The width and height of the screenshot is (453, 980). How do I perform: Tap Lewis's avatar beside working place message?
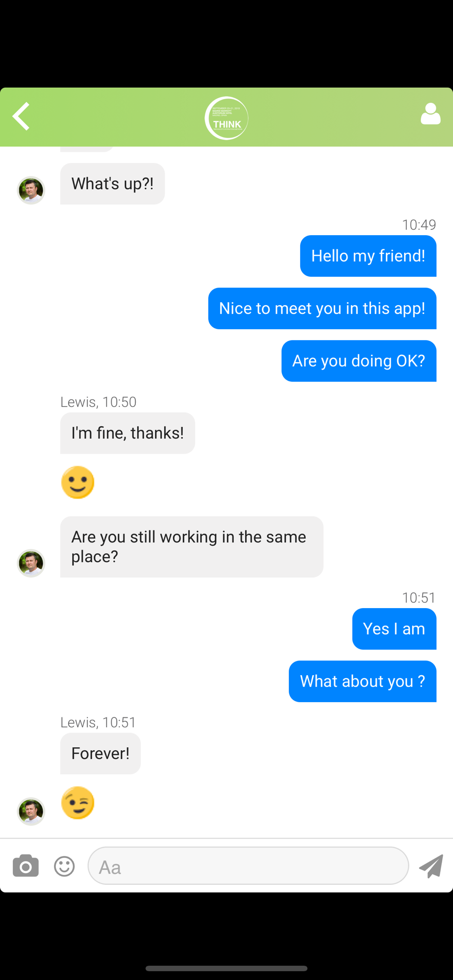(31, 563)
